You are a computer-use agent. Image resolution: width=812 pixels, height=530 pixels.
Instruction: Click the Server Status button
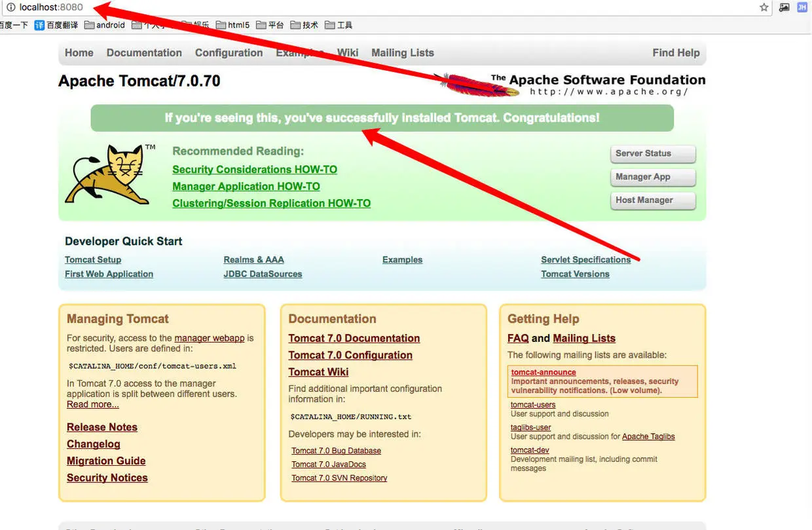pyautogui.click(x=652, y=154)
